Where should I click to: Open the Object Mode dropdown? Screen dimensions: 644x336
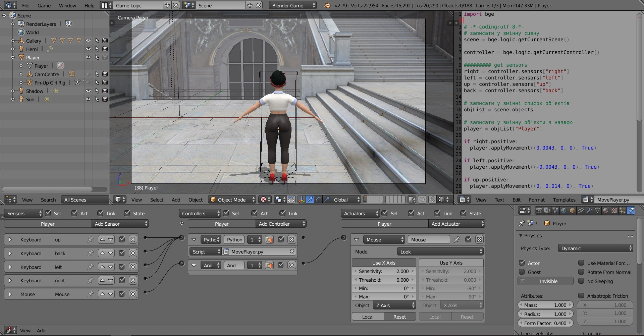click(232, 200)
